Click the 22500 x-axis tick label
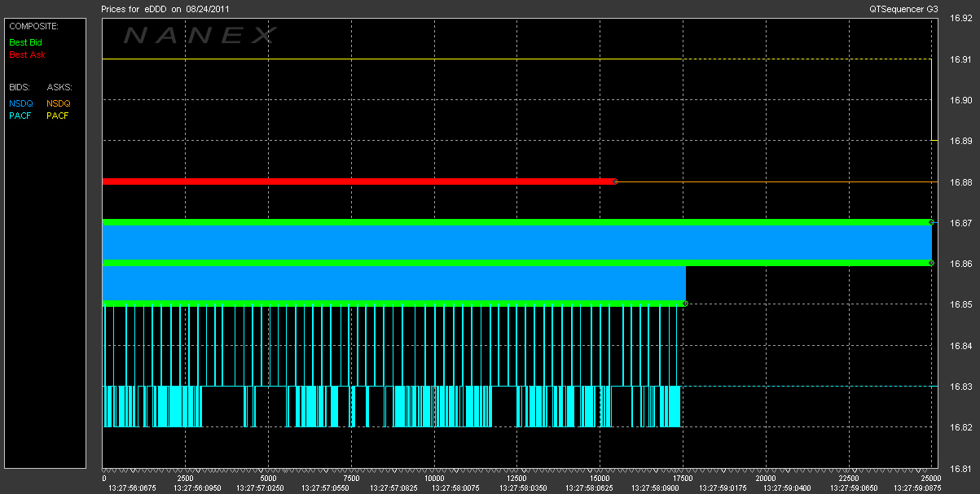 coord(849,479)
